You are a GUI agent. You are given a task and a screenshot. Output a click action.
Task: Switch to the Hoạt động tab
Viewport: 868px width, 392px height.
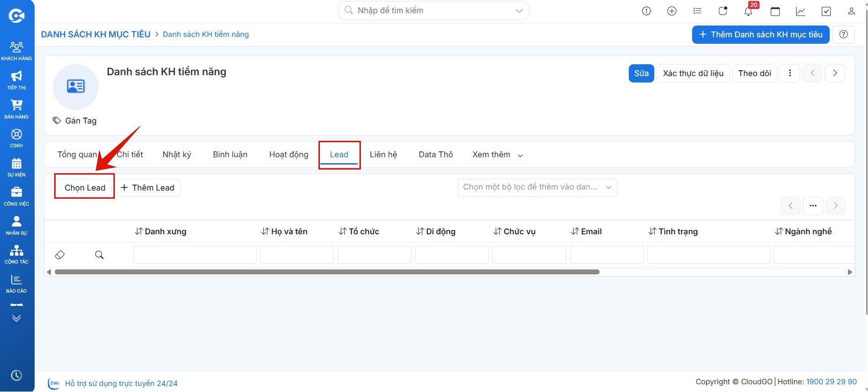(x=289, y=155)
